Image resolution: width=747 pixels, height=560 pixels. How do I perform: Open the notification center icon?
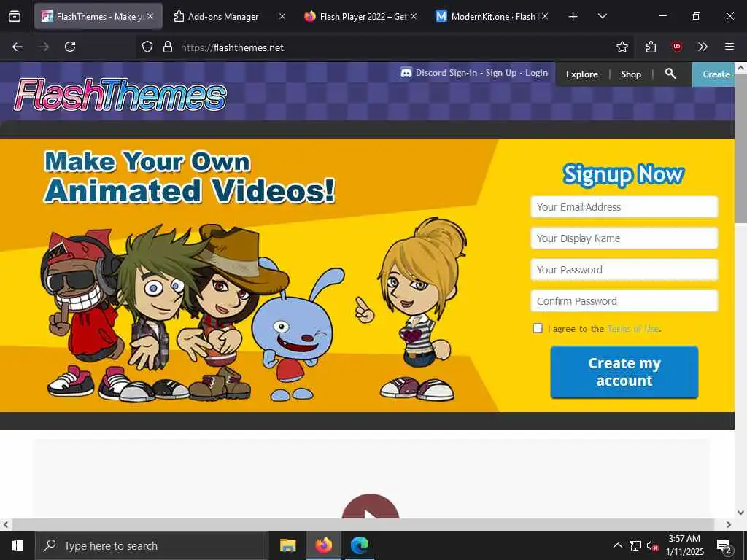(x=724, y=547)
